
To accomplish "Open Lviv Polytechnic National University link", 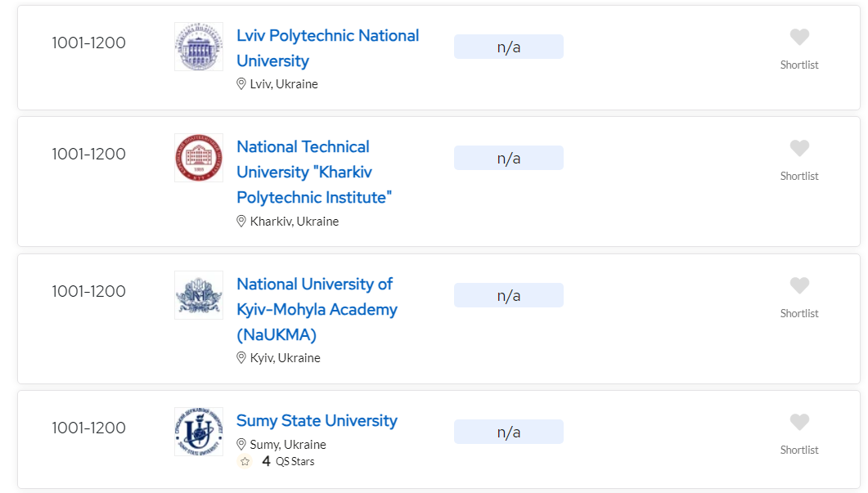I will point(327,48).
